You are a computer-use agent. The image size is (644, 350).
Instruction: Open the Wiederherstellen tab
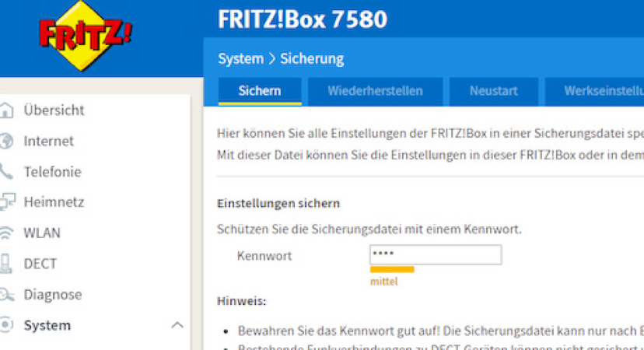[x=375, y=91]
